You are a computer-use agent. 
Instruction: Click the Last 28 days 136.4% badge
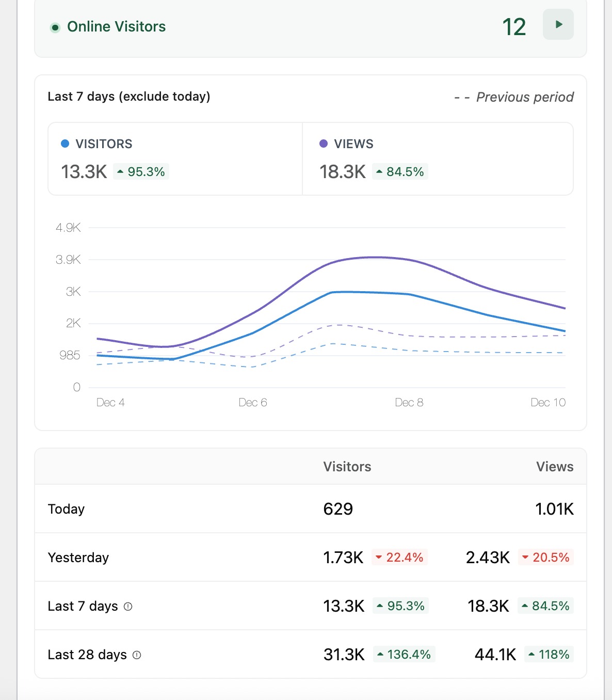pyautogui.click(x=404, y=655)
